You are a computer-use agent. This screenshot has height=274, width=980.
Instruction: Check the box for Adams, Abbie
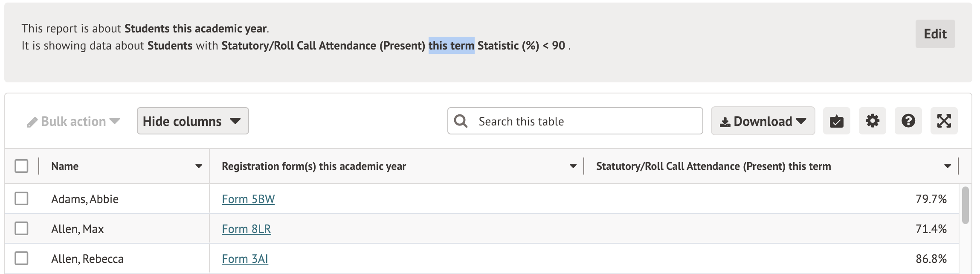click(21, 198)
